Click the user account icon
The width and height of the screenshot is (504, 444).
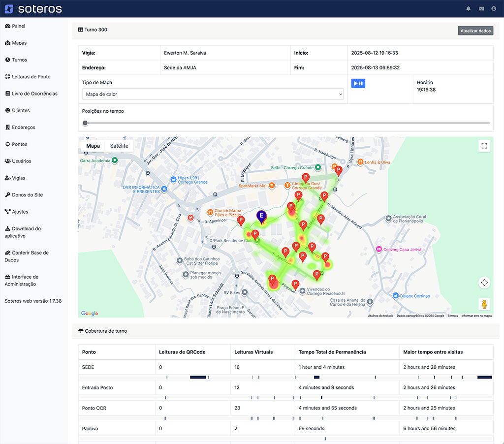(494, 9)
